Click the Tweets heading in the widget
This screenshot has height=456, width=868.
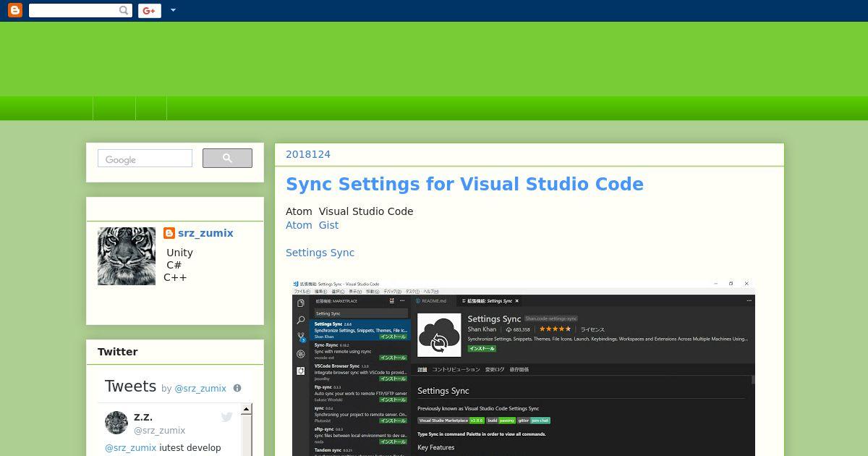point(130,386)
